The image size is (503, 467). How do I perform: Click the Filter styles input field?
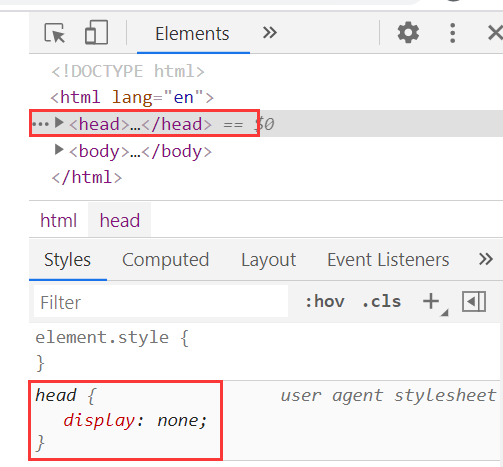click(x=161, y=302)
